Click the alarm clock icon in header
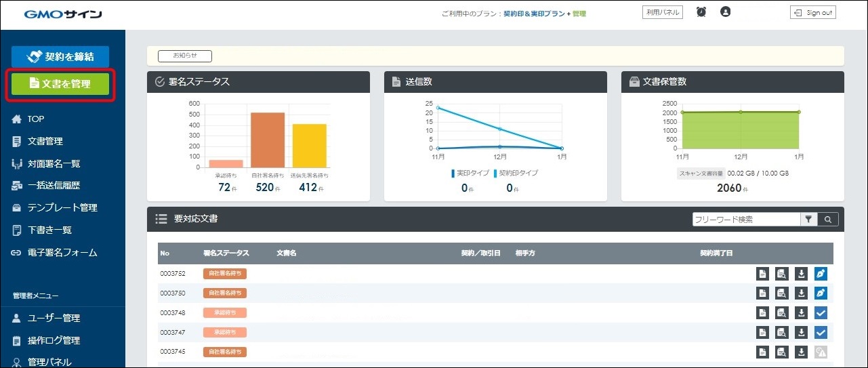This screenshot has height=368, width=868. click(x=701, y=12)
